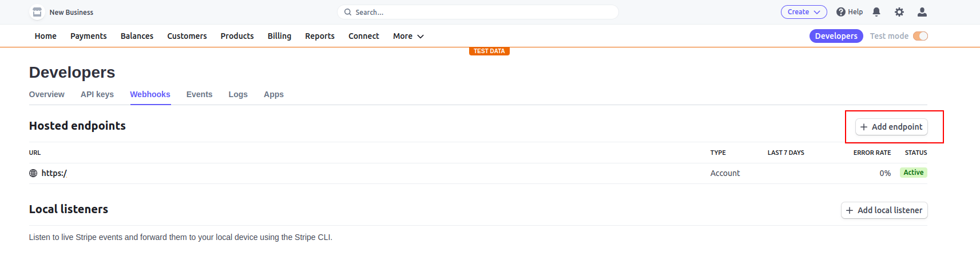Open the Create dropdown
The width and height of the screenshot is (980, 276).
(x=804, y=12)
